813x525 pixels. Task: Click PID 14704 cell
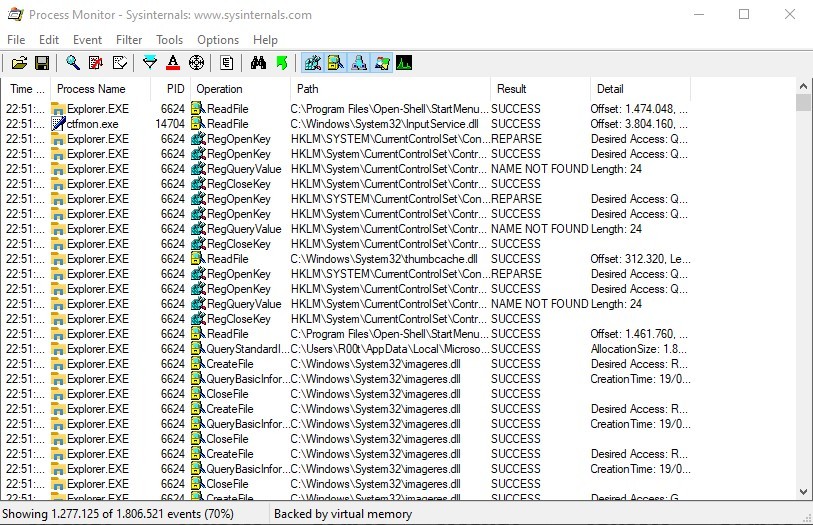pos(170,124)
